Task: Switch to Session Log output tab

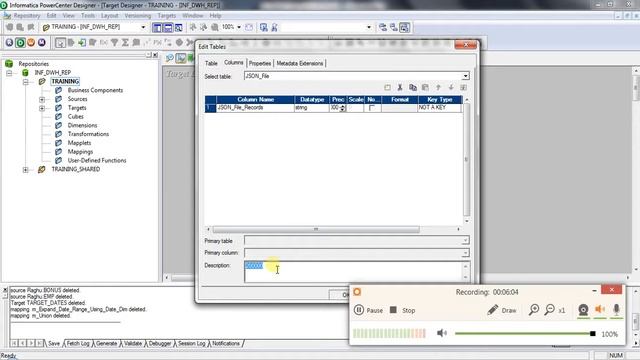Action: coord(191,343)
